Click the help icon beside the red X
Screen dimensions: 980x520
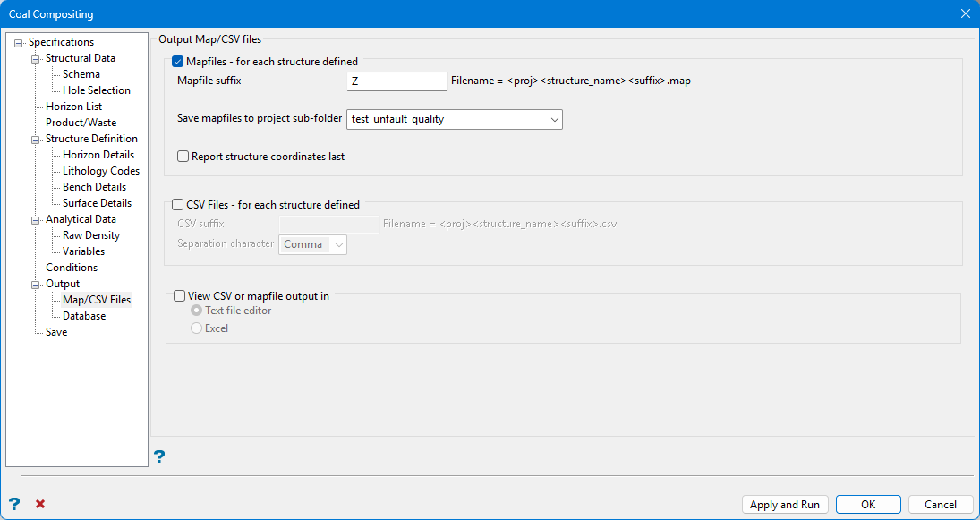click(x=14, y=504)
